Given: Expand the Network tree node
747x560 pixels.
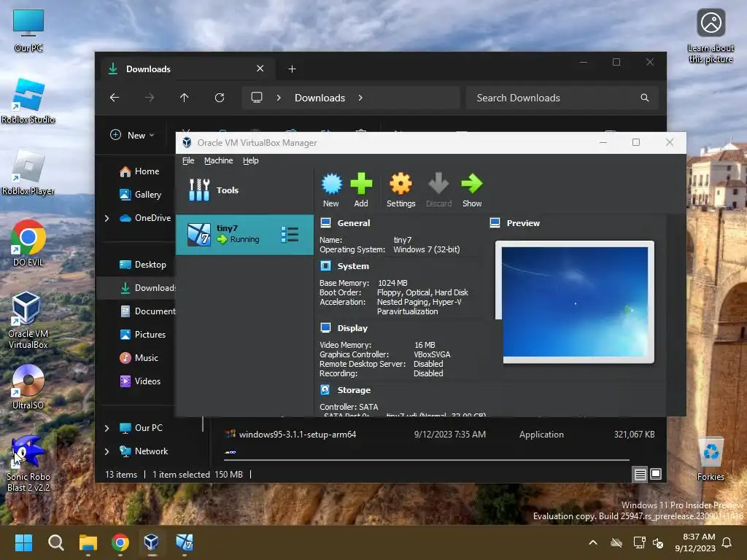Looking at the screenshot, I should tap(107, 451).
